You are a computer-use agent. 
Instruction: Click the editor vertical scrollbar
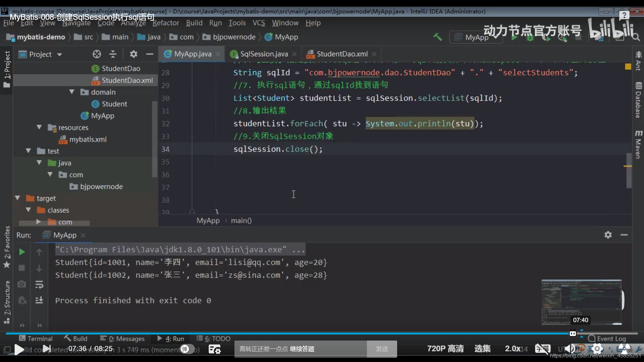pos(629,171)
